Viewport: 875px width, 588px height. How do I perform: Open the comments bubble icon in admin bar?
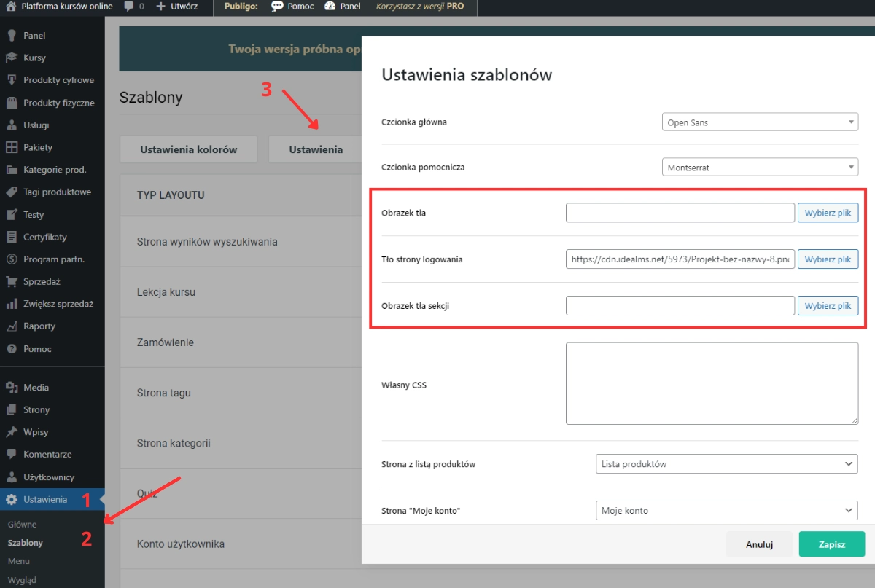click(128, 6)
